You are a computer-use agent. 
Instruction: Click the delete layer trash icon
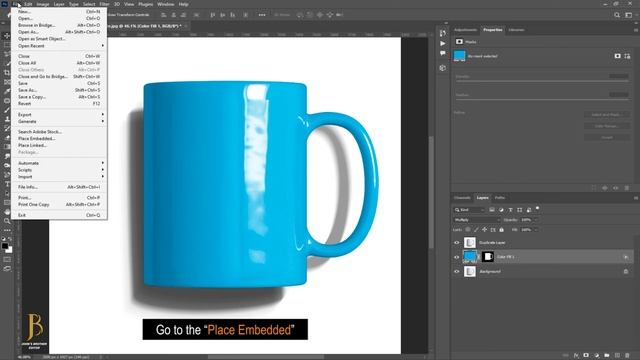click(x=627, y=356)
